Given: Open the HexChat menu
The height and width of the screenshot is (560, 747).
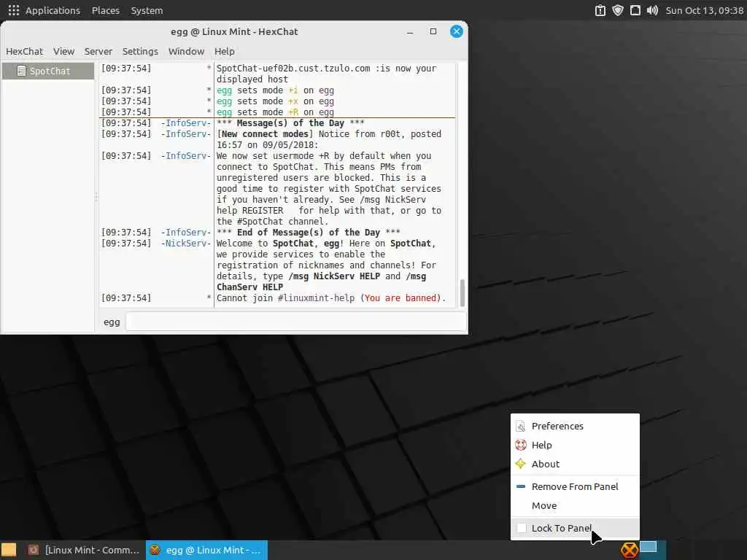Looking at the screenshot, I should 24,52.
